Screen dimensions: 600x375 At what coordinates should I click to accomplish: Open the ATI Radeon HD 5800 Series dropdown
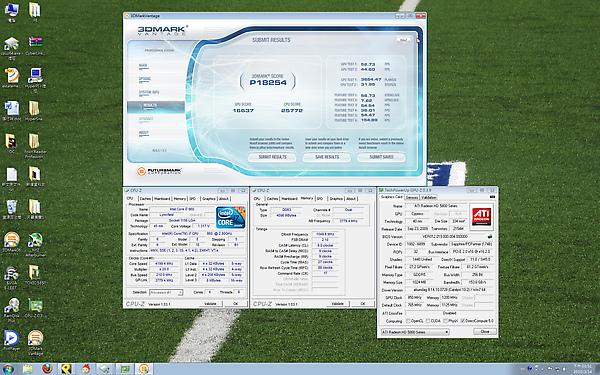click(x=415, y=332)
